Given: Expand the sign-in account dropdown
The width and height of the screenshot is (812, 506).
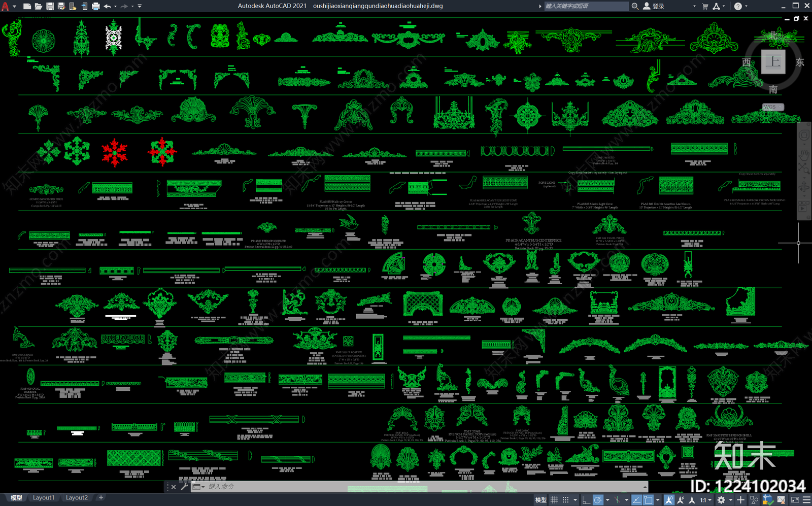Looking at the screenshot, I should [x=694, y=7].
